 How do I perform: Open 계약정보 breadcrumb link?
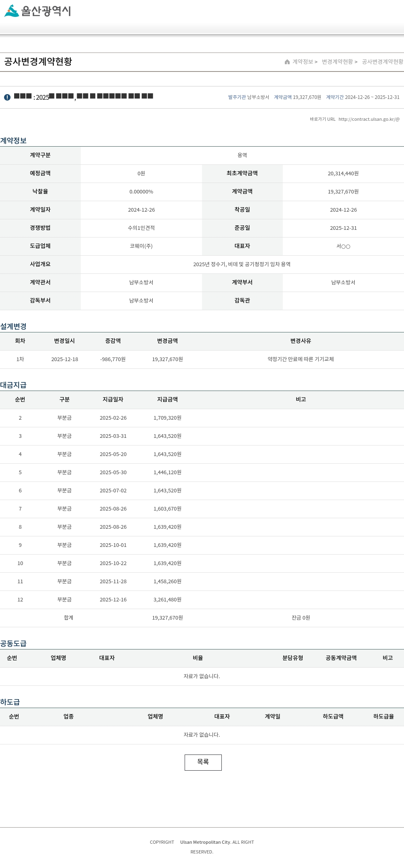[x=303, y=62]
